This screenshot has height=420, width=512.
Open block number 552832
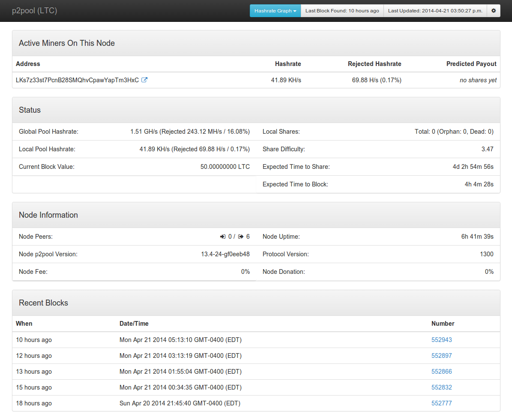(x=441, y=387)
